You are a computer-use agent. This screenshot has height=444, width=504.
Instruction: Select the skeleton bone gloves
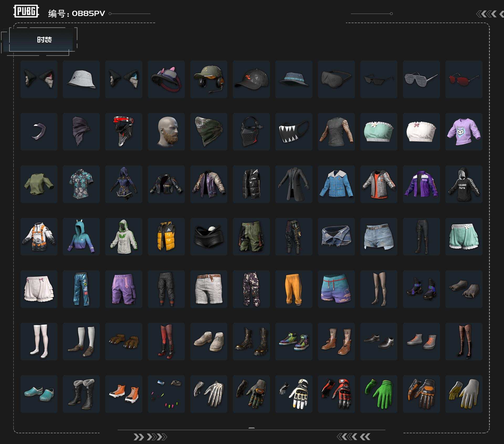pyautogui.click(x=209, y=394)
